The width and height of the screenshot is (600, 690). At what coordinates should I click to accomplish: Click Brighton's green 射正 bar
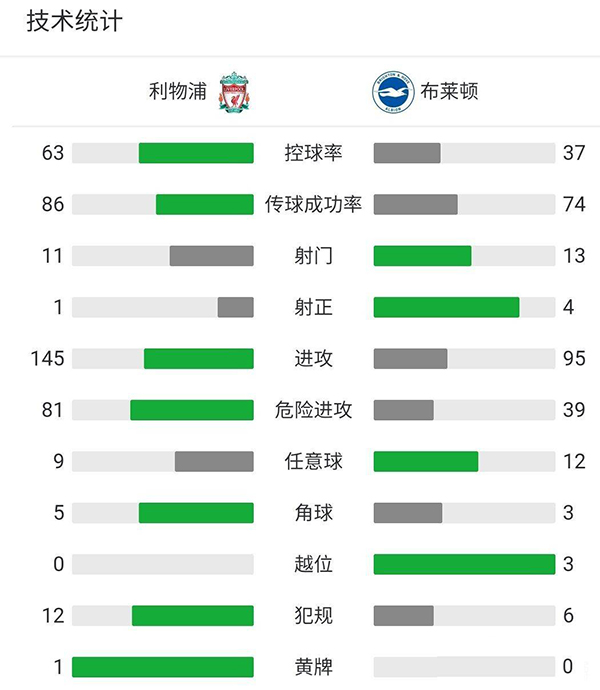(446, 307)
